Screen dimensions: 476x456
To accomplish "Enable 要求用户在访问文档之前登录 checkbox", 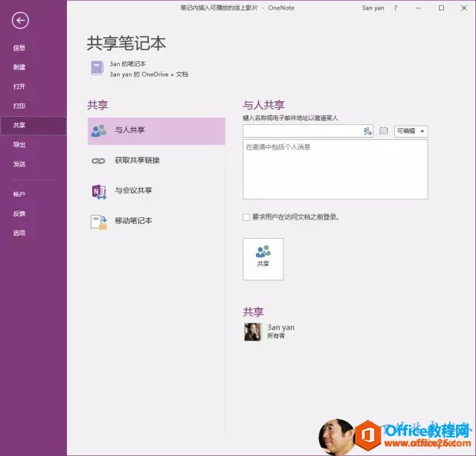I will point(246,217).
